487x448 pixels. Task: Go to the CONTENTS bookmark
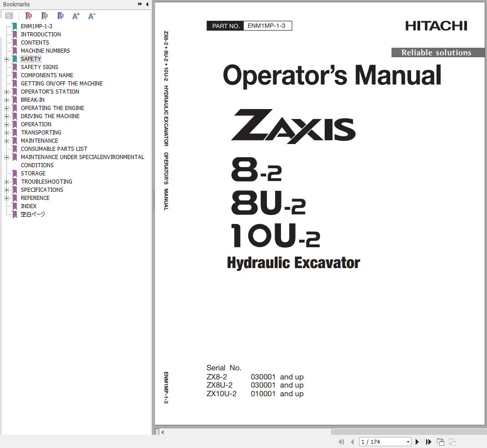(x=35, y=43)
